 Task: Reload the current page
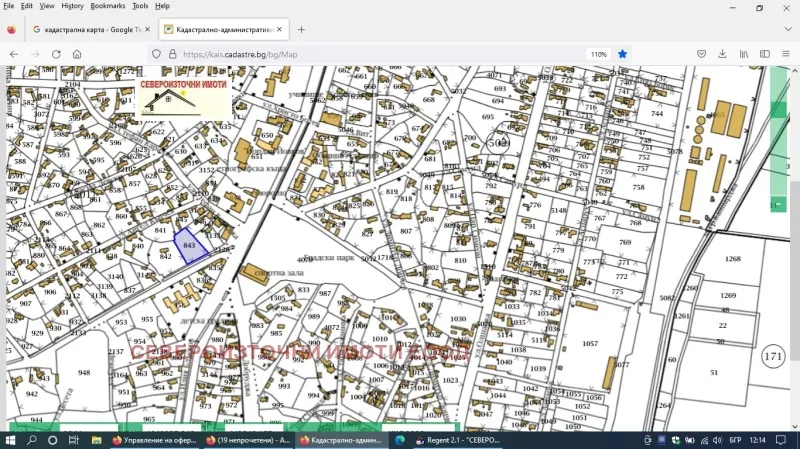coord(56,54)
